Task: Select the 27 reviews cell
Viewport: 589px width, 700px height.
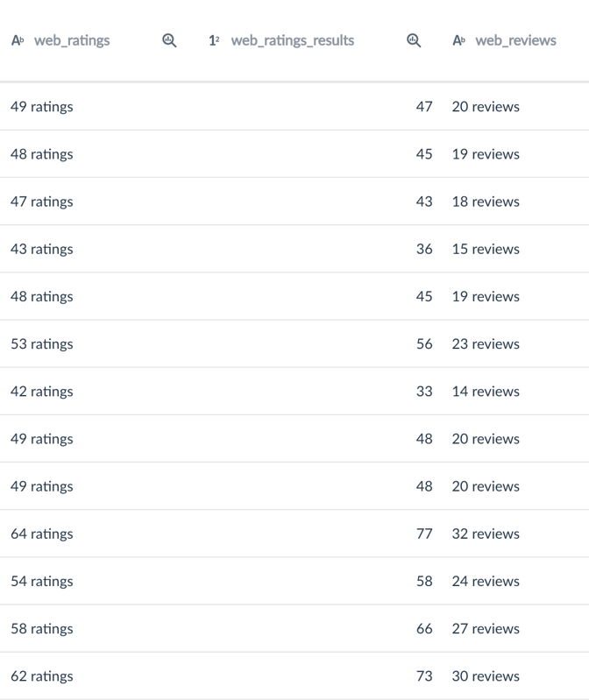Action: tap(486, 628)
